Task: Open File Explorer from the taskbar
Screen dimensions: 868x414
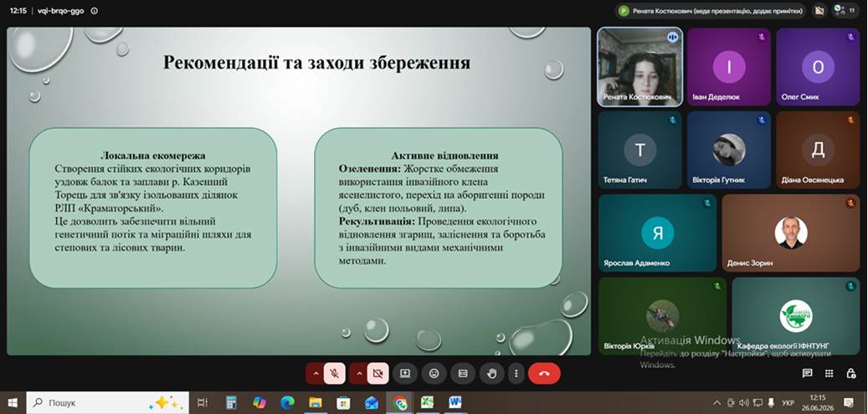Action: tap(316, 402)
